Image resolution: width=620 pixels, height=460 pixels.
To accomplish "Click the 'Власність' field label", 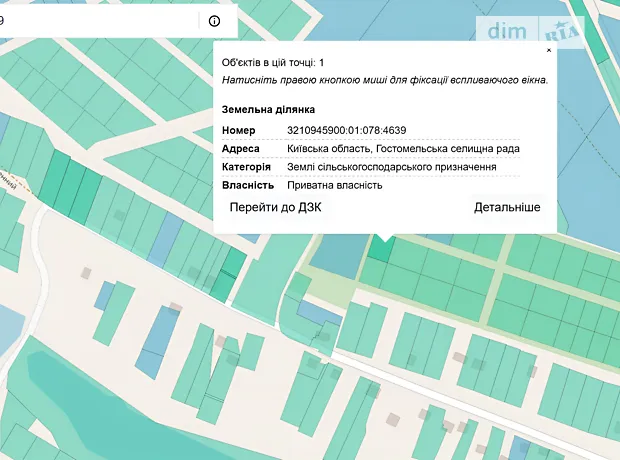I will [248, 185].
